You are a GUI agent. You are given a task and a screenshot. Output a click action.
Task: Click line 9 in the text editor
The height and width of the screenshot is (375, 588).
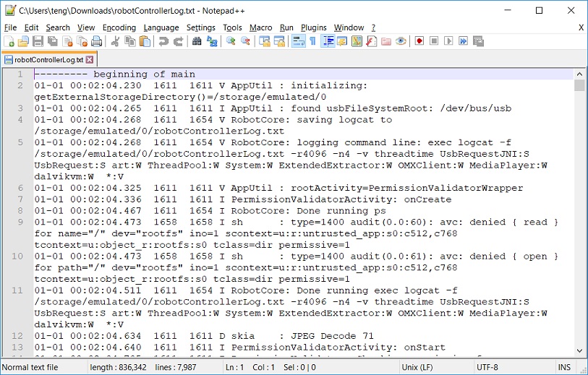[x=289, y=223]
